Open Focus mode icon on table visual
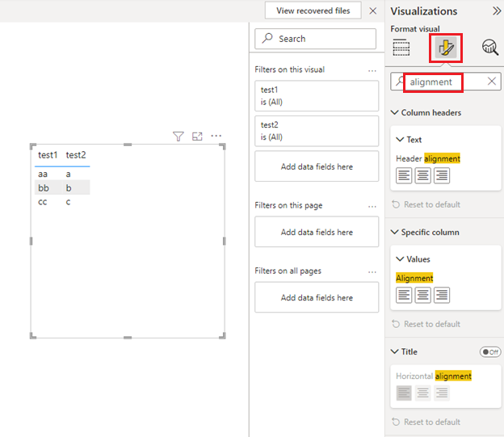 (x=197, y=137)
